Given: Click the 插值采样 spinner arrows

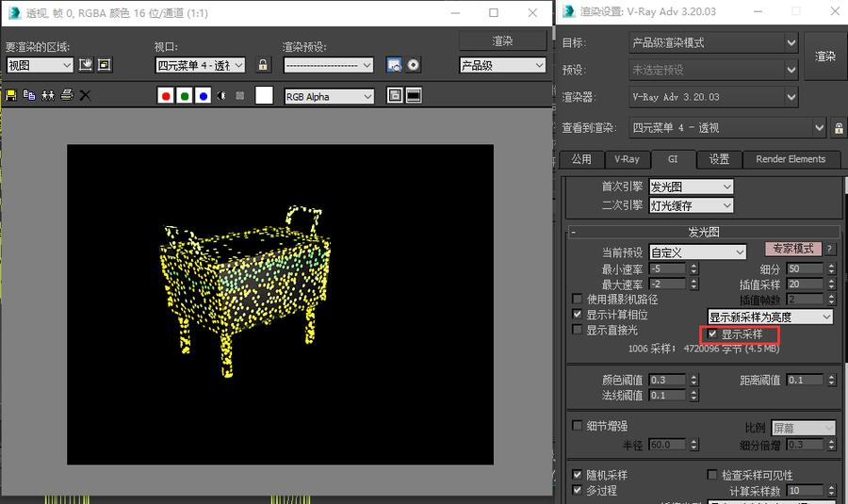Looking at the screenshot, I should 832,284.
